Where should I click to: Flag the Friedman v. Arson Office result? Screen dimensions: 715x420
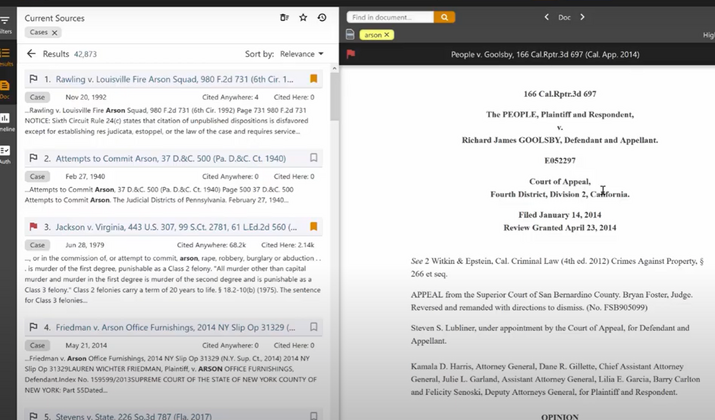point(33,327)
